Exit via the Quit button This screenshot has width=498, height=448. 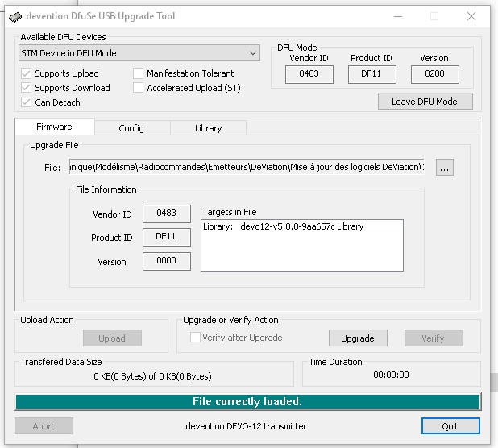[450, 425]
